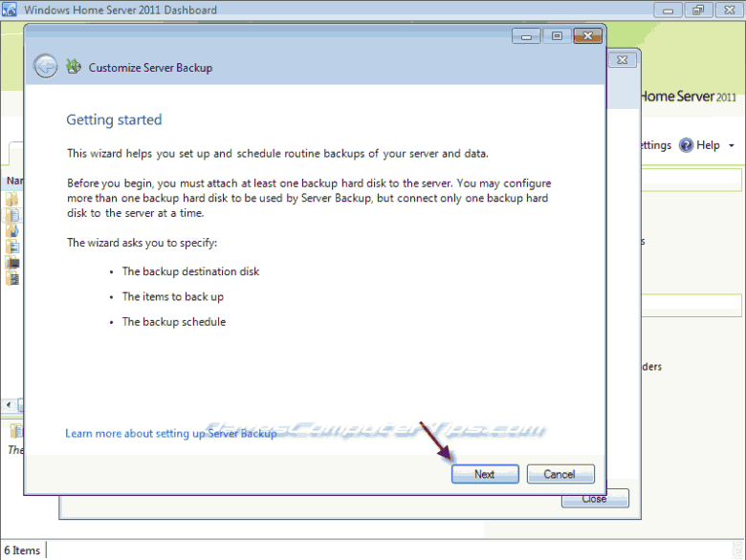
Task: Click the Server Backup icon beside the wizard title
Action: [x=74, y=66]
